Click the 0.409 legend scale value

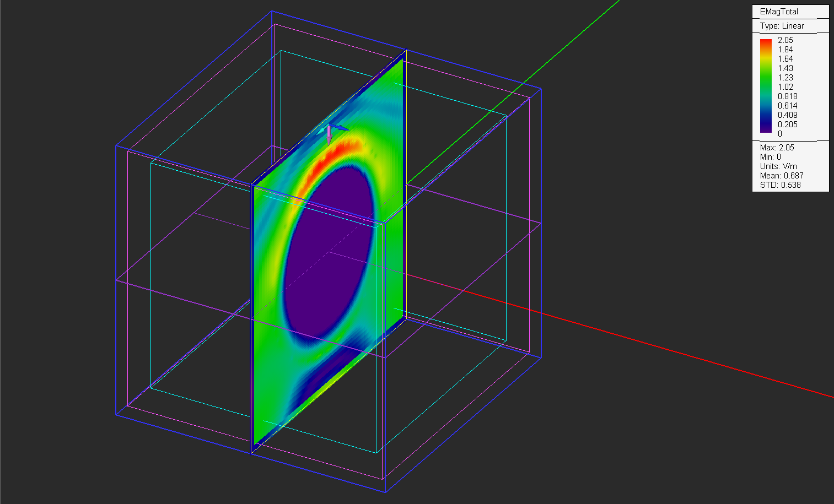tap(787, 115)
